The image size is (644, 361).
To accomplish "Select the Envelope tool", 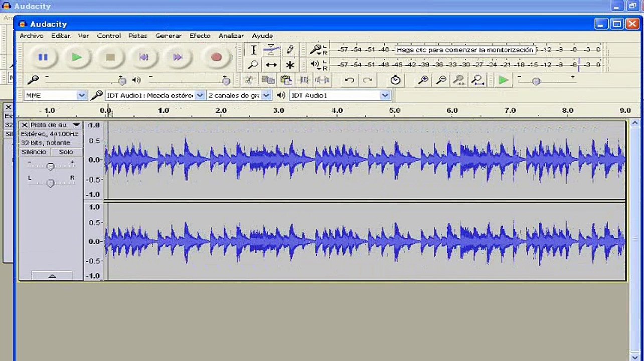I will click(271, 50).
